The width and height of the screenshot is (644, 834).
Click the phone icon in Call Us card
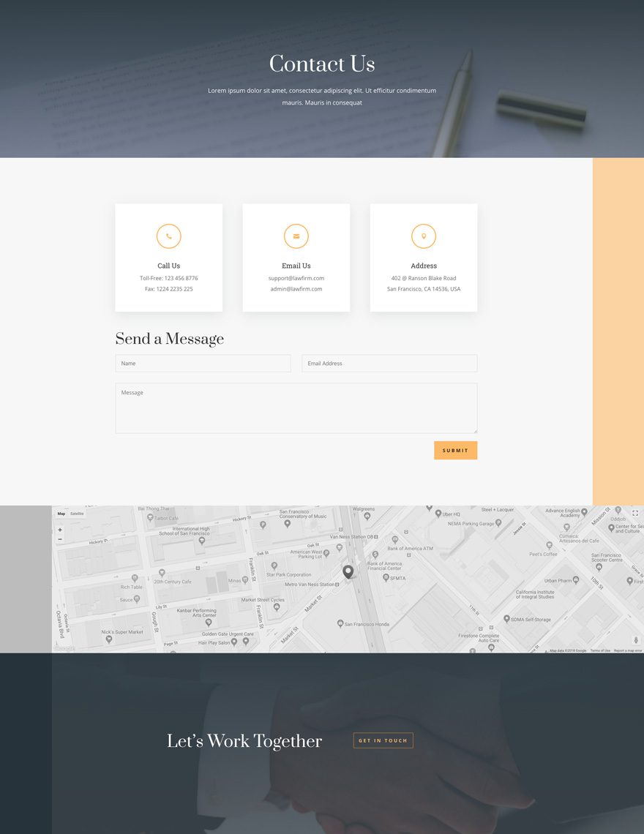click(168, 236)
